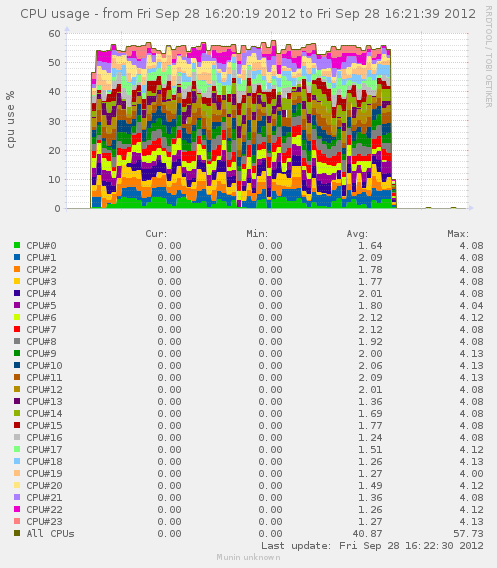Screen dimensions: 497x568
Task: Click the Min: column header
Action: [257, 234]
